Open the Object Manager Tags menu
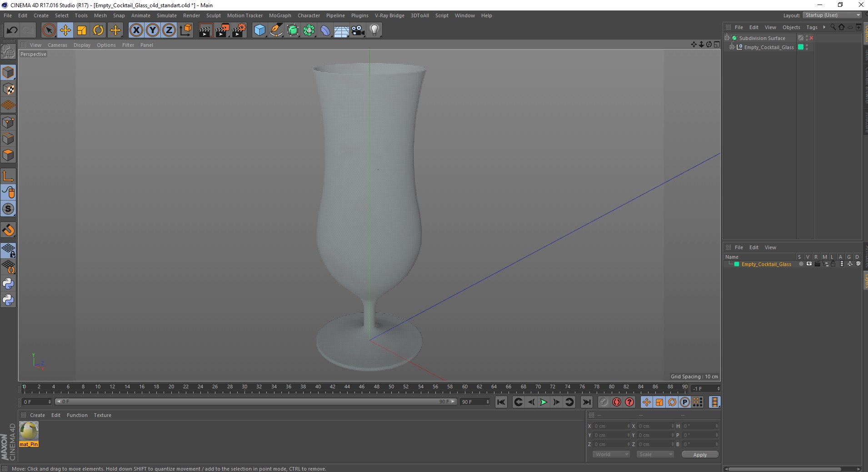Viewport: 868px width, 472px height. pos(812,27)
